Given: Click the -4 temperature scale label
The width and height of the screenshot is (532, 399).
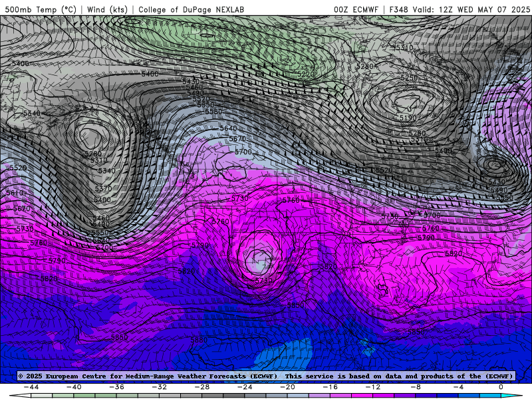Looking at the screenshot, I should [458, 387].
